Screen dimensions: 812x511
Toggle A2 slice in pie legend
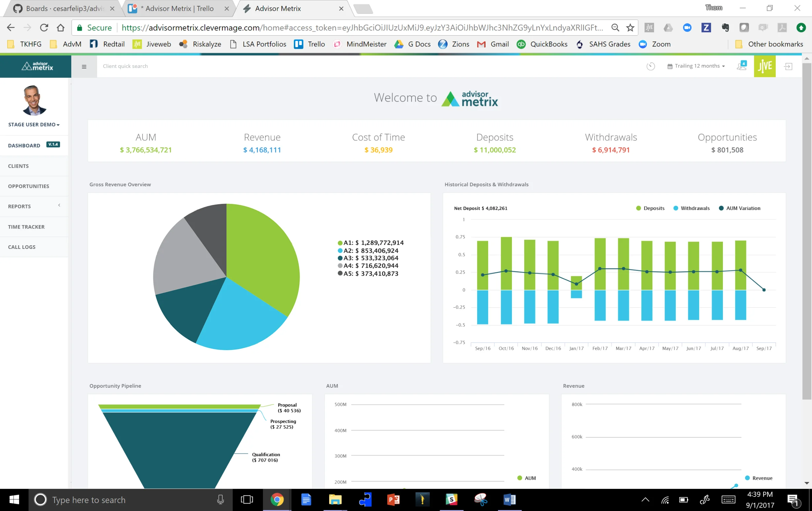[x=368, y=251]
